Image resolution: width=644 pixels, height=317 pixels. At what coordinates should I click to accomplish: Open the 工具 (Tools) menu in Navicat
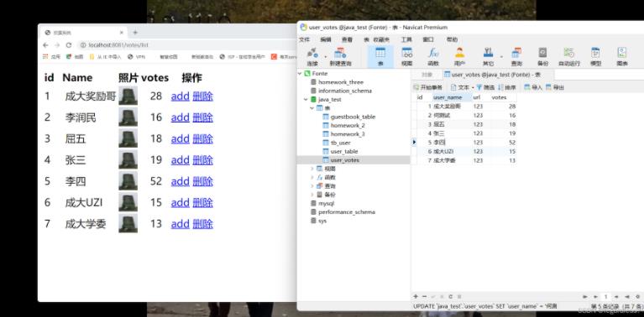(x=406, y=39)
